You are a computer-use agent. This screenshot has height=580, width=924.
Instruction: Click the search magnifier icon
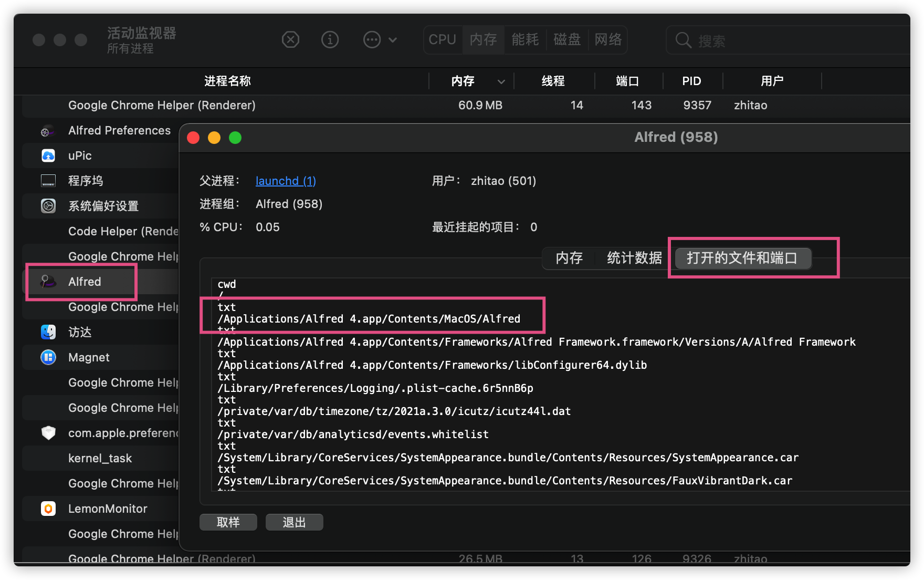[x=683, y=40]
